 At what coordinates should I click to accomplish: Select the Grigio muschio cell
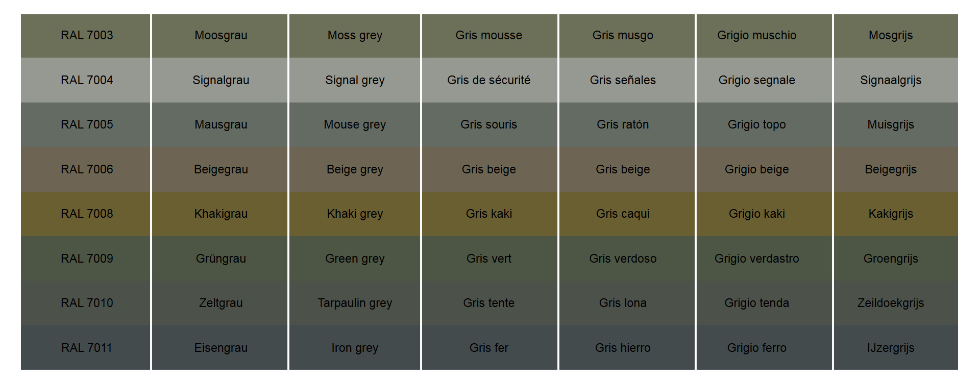(756, 36)
